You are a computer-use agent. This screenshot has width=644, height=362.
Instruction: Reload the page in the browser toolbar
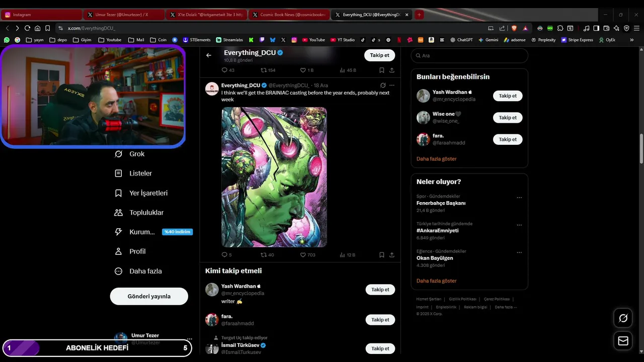click(x=27, y=28)
